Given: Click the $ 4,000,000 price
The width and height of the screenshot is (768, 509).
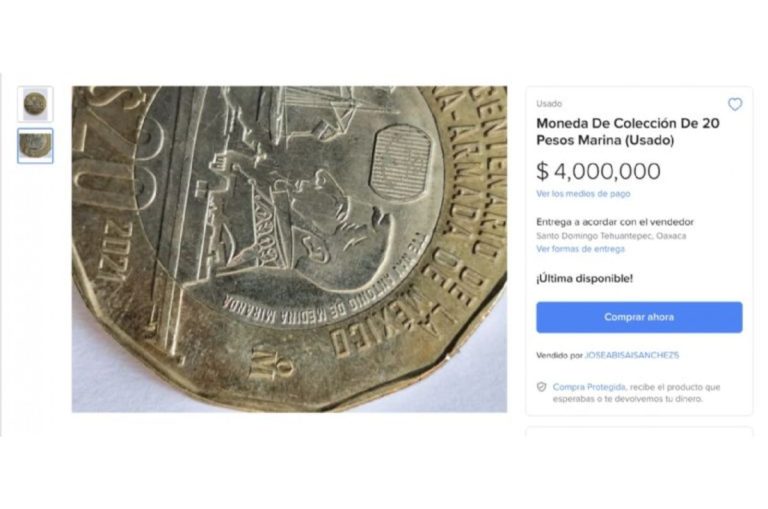Looking at the screenshot, I should [x=599, y=171].
